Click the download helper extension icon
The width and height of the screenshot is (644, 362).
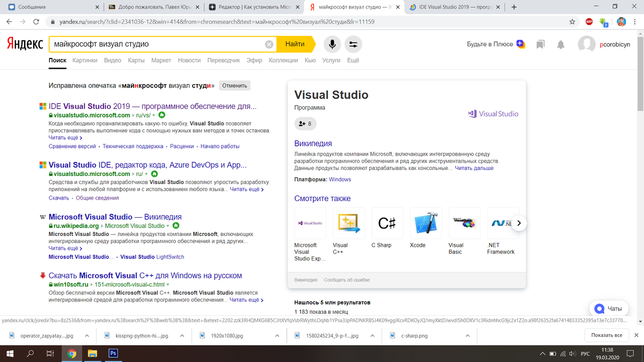603,23
